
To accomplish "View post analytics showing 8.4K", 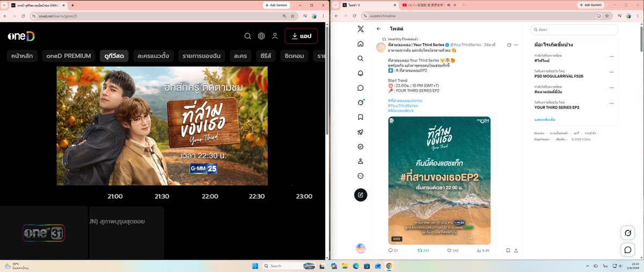I will [483, 250].
